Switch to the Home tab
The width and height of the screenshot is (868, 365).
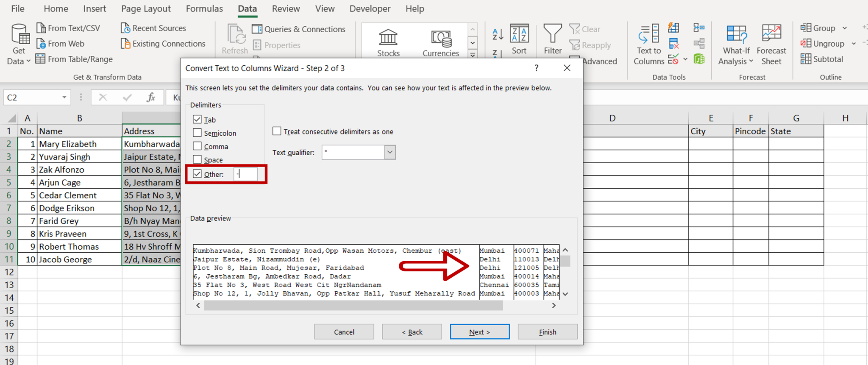pyautogui.click(x=56, y=8)
